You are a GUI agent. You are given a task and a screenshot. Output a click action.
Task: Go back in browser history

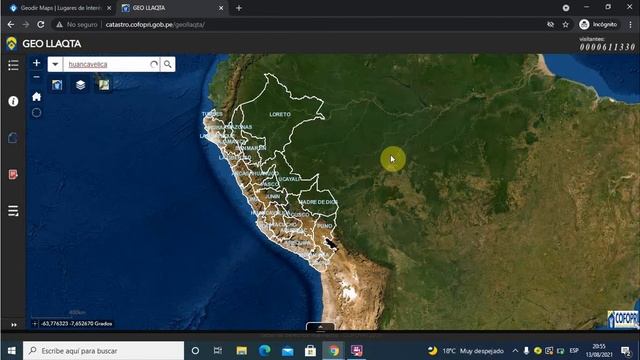(11, 24)
